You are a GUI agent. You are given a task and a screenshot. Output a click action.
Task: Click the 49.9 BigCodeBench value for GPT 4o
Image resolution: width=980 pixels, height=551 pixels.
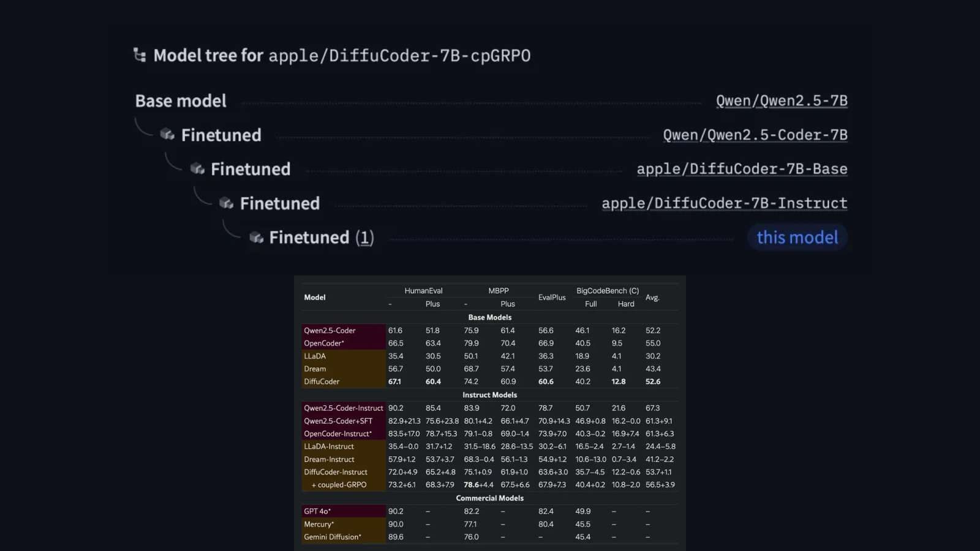tap(583, 511)
